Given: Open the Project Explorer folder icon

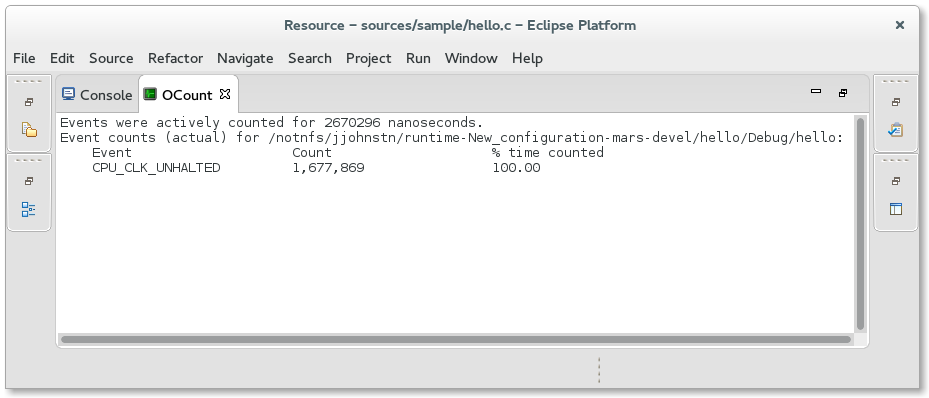Looking at the screenshot, I should pos(29,129).
